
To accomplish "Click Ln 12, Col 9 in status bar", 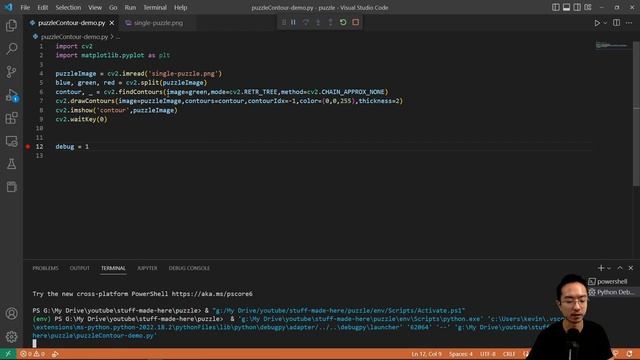I will 426,354.
